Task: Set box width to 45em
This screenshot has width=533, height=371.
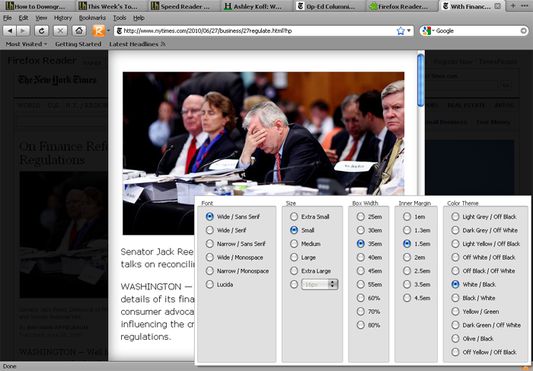Action: click(369, 271)
